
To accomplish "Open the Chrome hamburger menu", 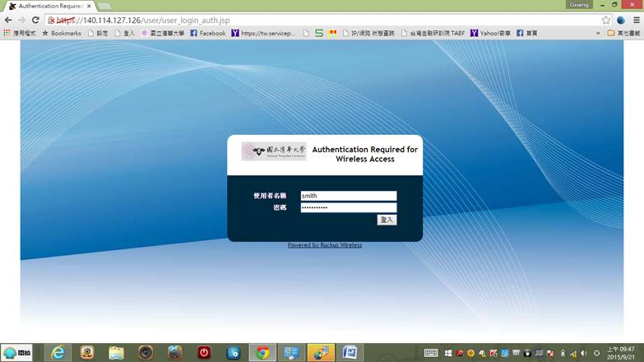I will pyautogui.click(x=636, y=20).
